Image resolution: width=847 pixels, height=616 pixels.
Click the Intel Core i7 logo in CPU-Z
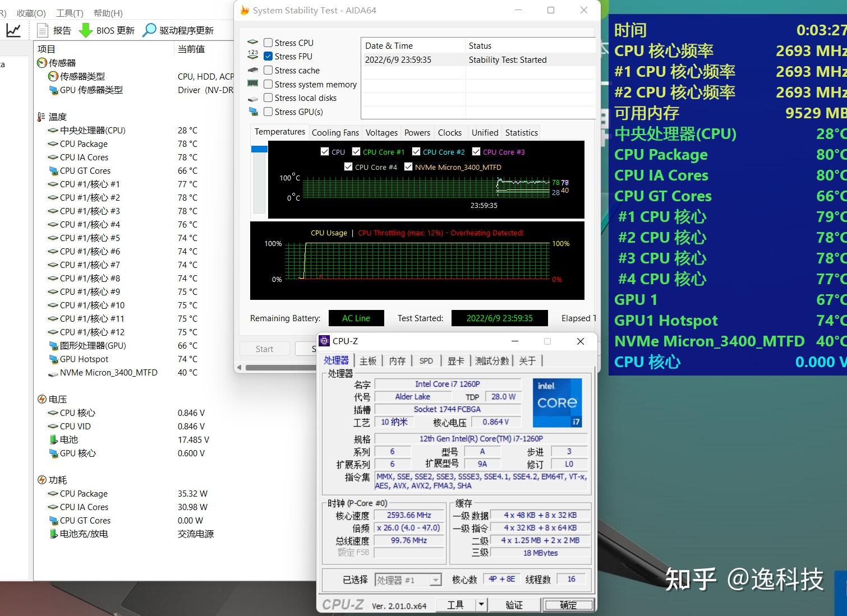tap(556, 402)
